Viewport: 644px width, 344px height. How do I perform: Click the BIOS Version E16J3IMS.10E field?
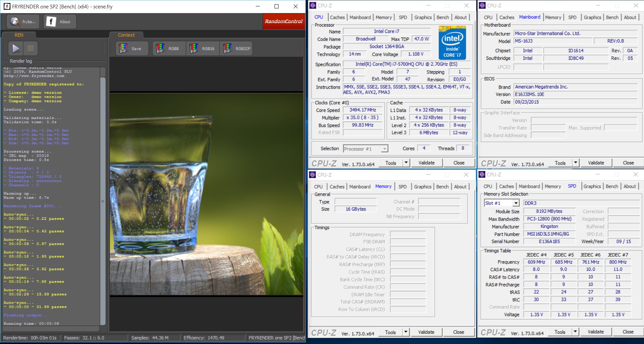point(576,94)
